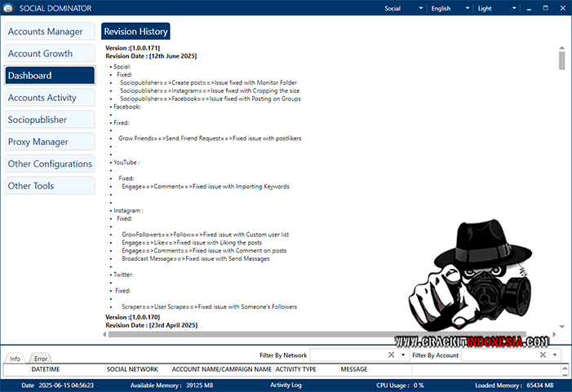Open Proxy Manager
The width and height of the screenshot is (572, 392).
tap(49, 142)
